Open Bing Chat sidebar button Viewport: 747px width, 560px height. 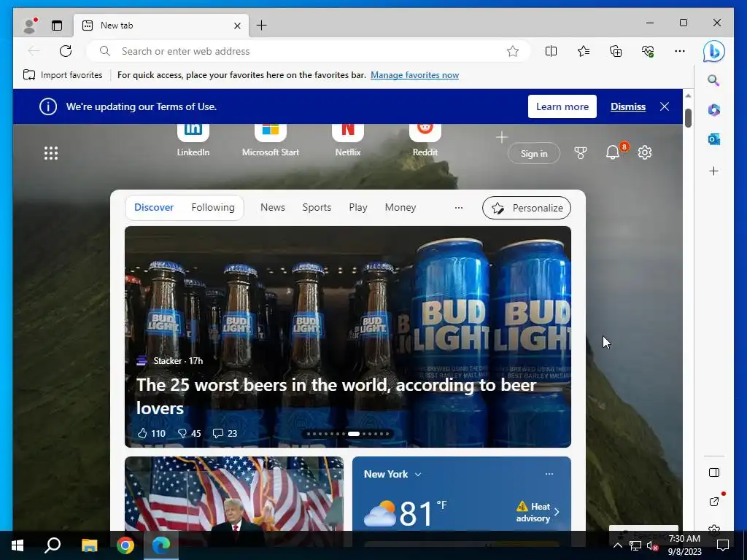(x=714, y=52)
